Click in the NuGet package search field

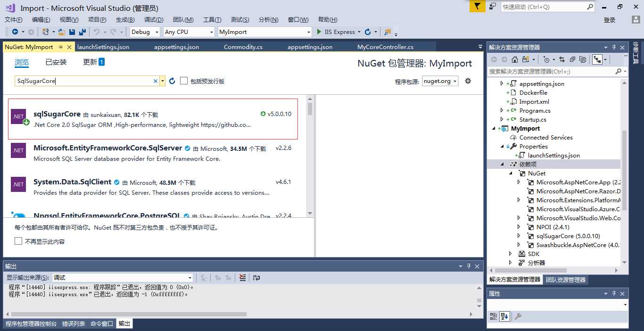[x=84, y=81]
